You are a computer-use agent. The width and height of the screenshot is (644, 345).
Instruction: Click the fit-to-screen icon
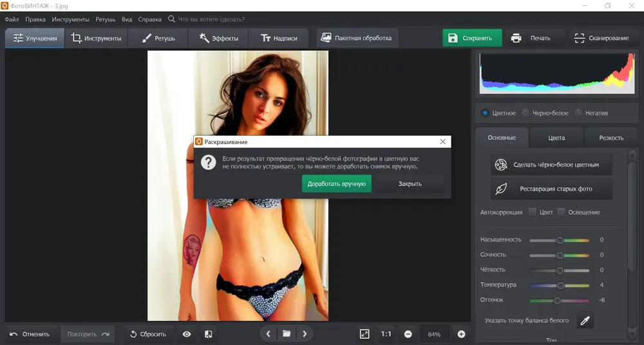365,334
